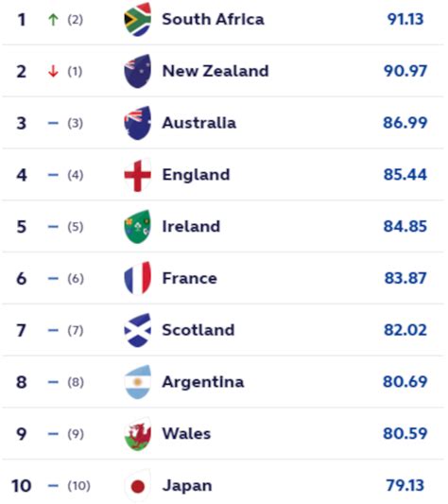Open the New Zealand team name
The image size is (448, 504).
(x=215, y=71)
